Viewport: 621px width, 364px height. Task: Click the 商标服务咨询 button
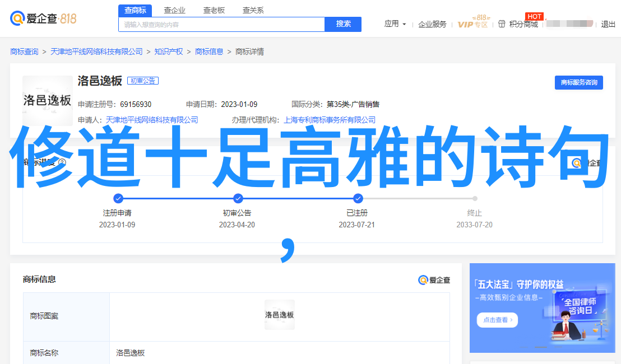(578, 82)
